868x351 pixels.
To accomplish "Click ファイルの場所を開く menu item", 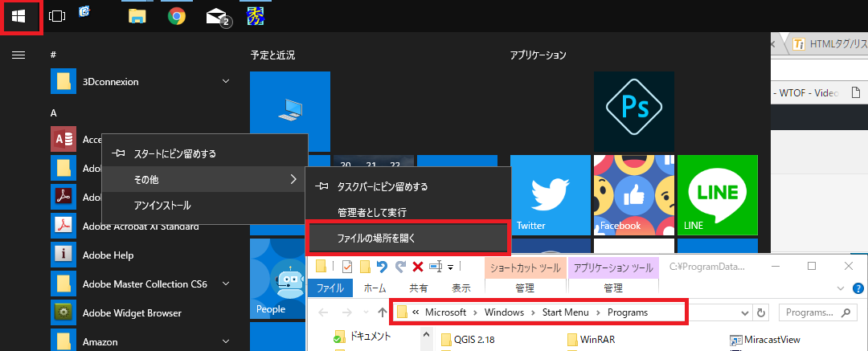I will 407,238.
